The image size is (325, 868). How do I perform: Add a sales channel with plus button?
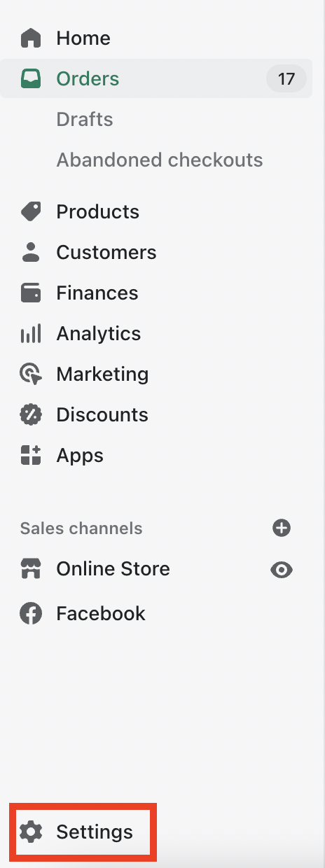pos(282,528)
